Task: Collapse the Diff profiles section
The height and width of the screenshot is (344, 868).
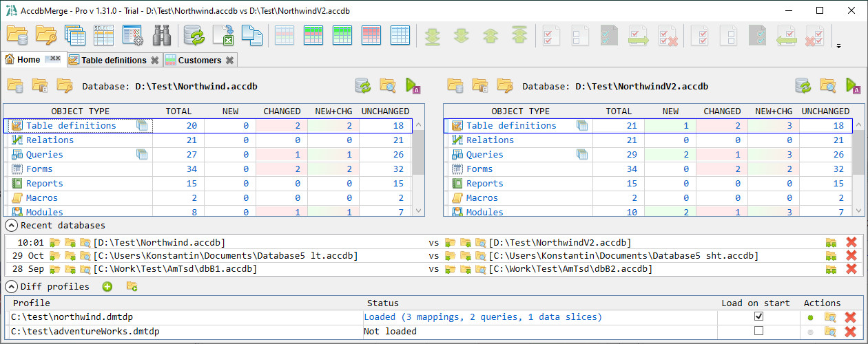Action: coord(11,286)
